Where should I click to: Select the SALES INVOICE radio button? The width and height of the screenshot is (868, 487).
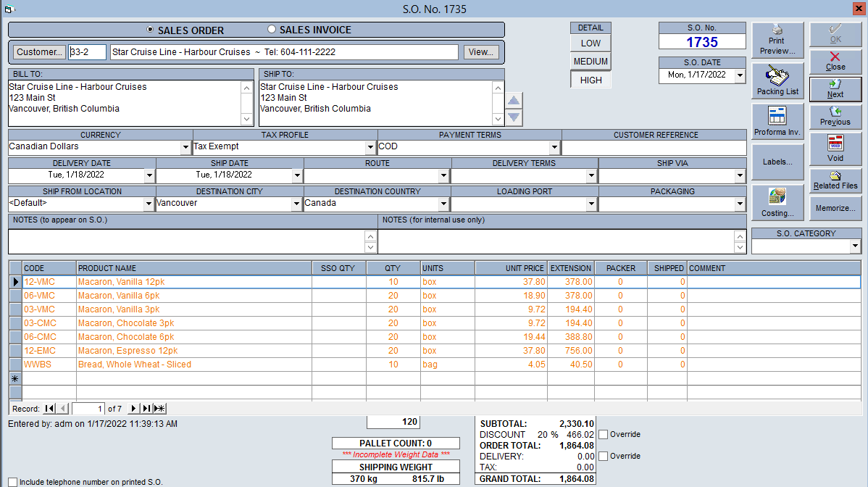point(272,29)
